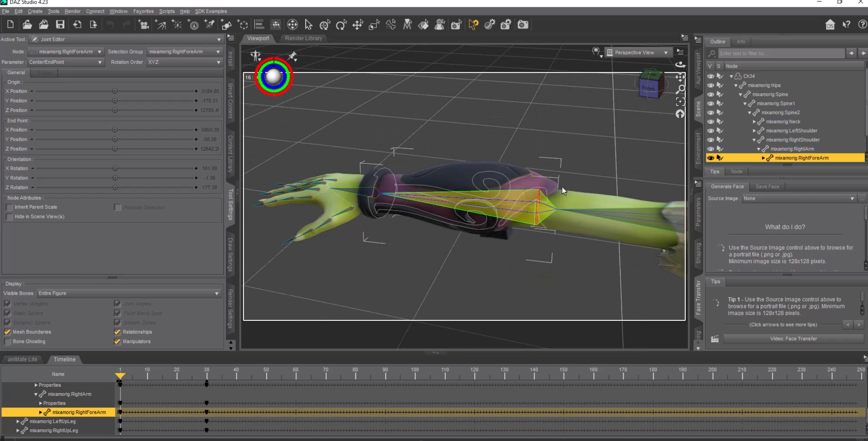Click the X Rotation slider handle
The image size is (868, 441).
click(115, 168)
